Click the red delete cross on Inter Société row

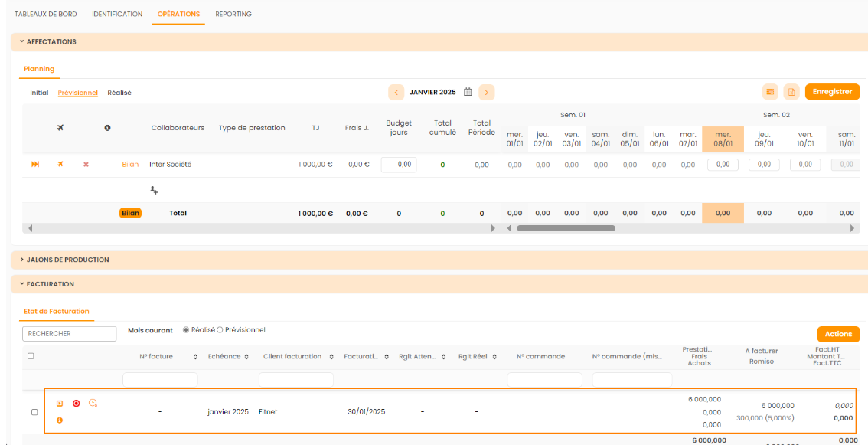point(86,165)
